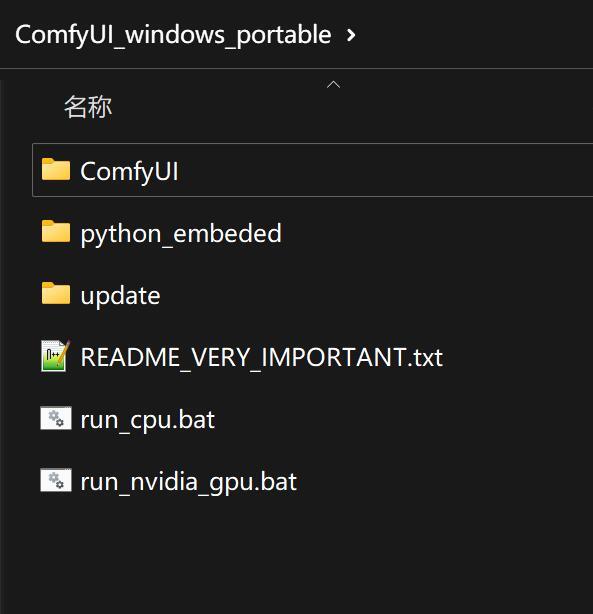The image size is (593, 614).
Task: Expand the breadcrumb chevron after ComfyUI_windows_portable
Action: coord(351,36)
